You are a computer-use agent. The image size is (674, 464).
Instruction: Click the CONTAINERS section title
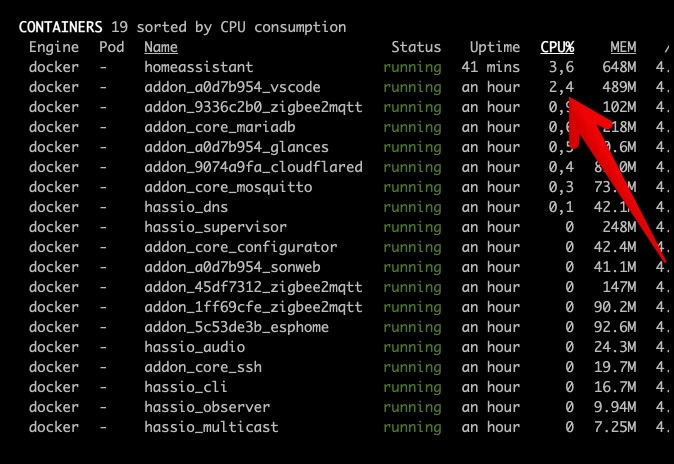coord(61,27)
